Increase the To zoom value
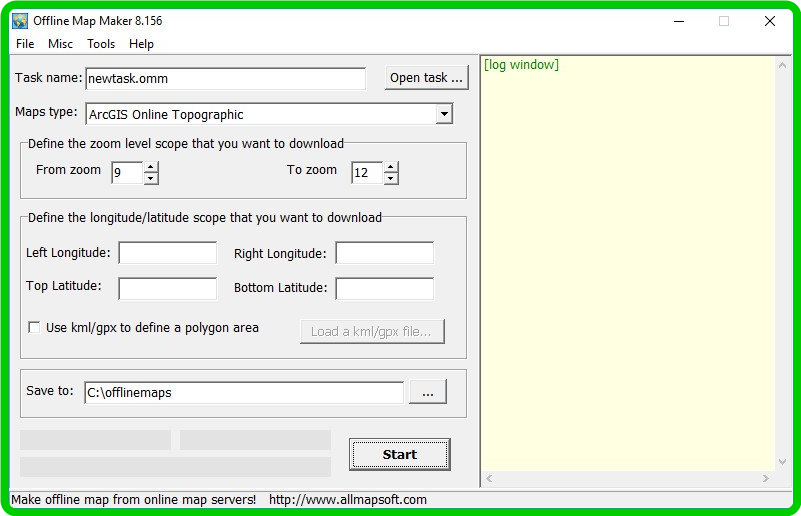This screenshot has height=516, width=801. [391, 167]
